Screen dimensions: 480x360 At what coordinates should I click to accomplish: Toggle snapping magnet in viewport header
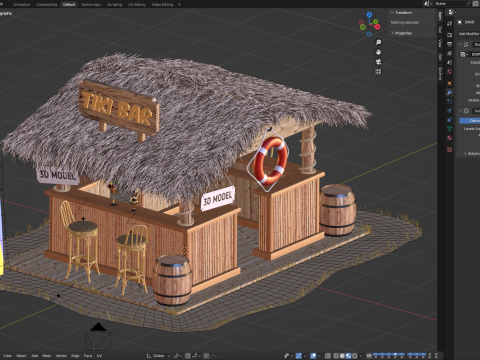[188, 356]
